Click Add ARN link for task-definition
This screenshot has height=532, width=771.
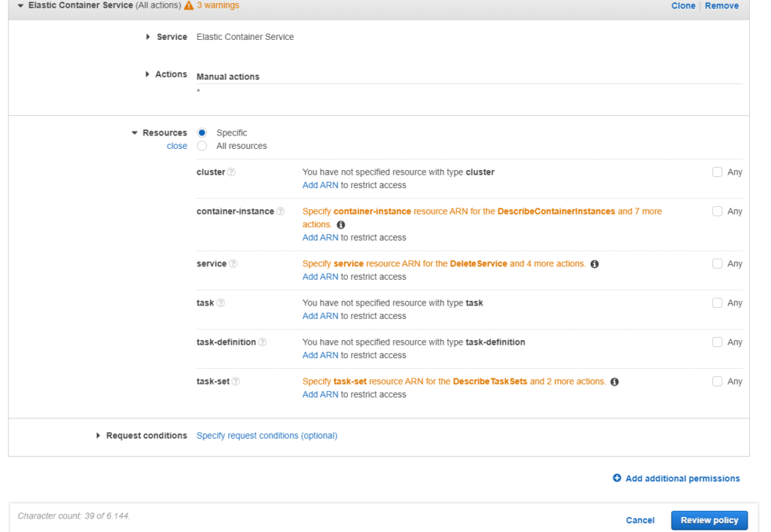tap(320, 355)
